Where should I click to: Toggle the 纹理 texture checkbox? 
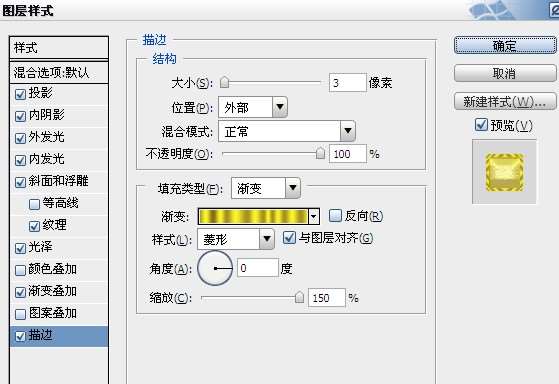point(34,226)
